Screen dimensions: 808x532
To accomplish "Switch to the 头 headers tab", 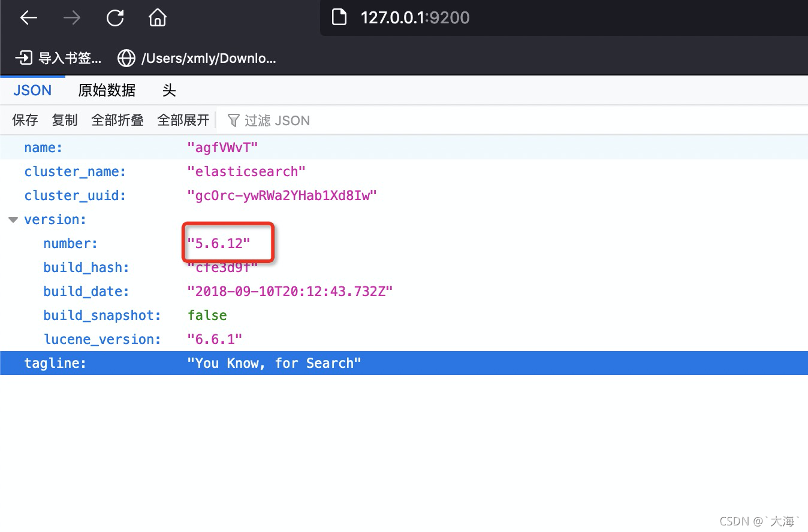I will point(169,90).
